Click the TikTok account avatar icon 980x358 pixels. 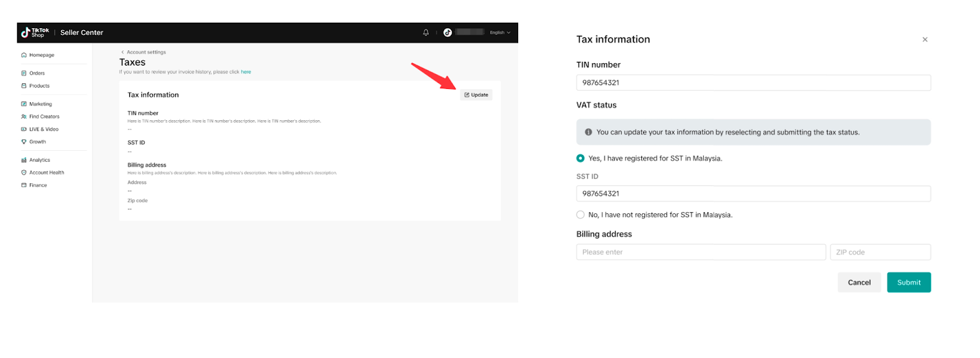(x=448, y=32)
